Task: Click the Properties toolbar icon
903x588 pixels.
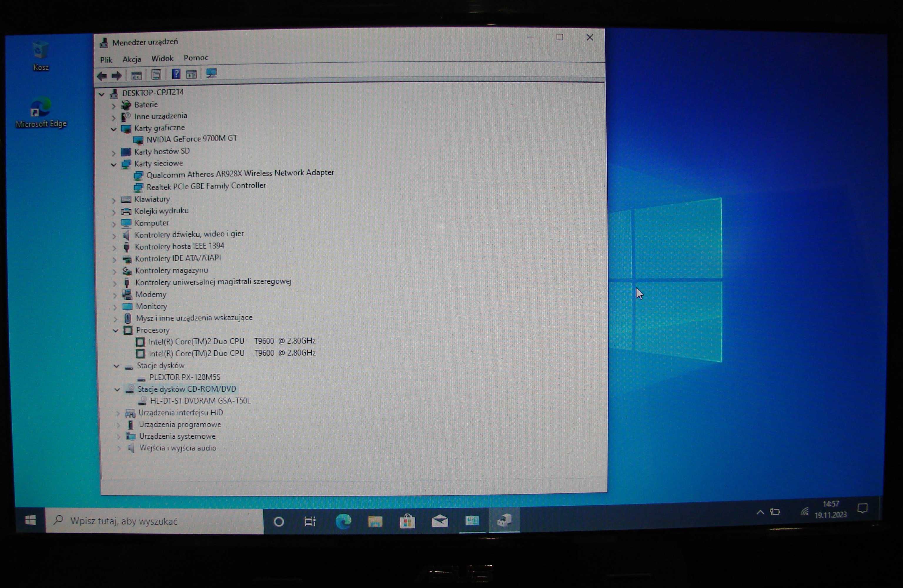Action: point(156,75)
